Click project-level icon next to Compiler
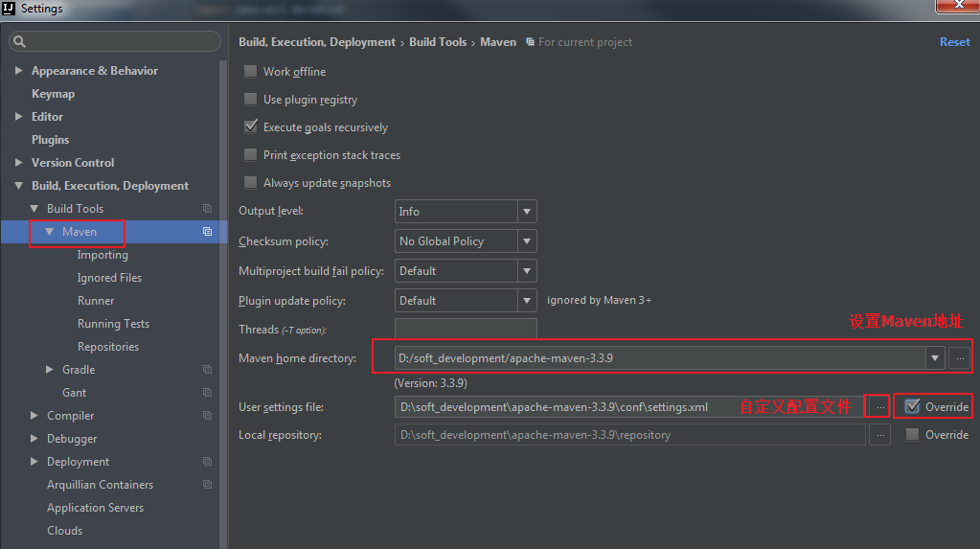The image size is (980, 549). pos(208,416)
